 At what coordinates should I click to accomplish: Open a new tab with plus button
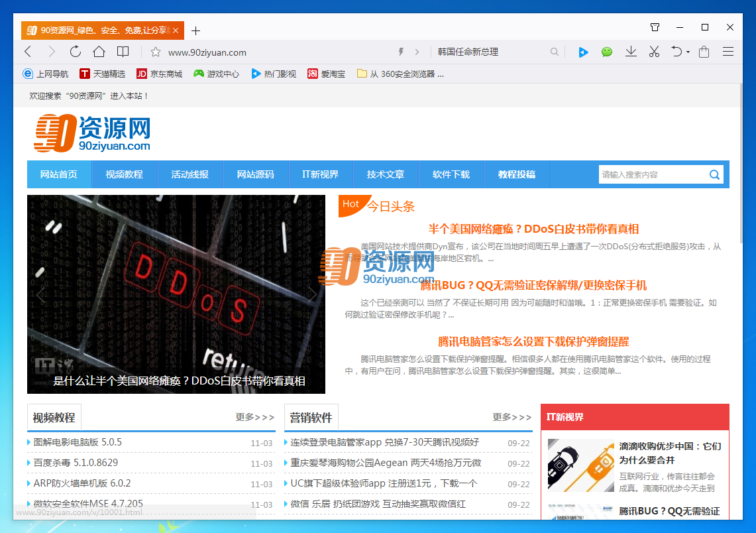point(195,31)
